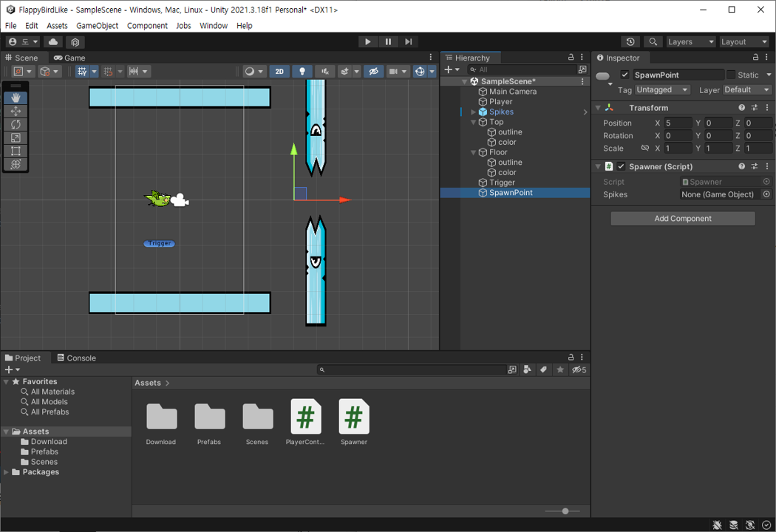Select the Scale tool

pyautogui.click(x=16, y=138)
